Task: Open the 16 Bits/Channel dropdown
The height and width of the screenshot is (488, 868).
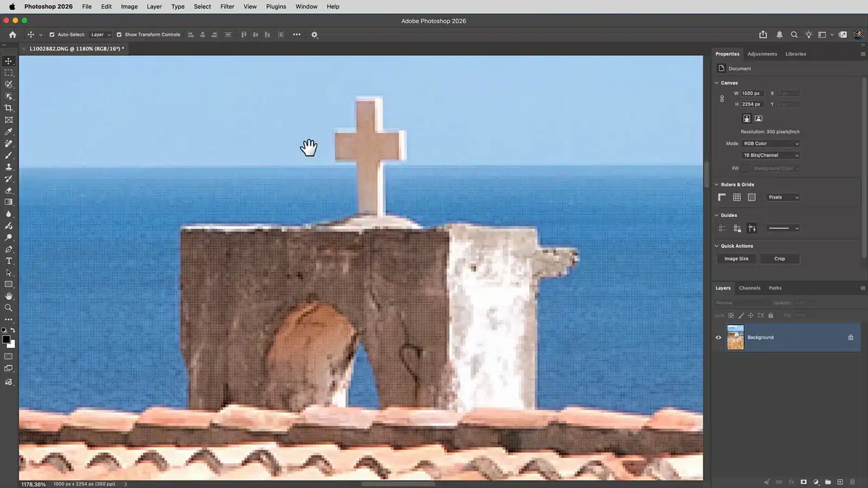Action: pyautogui.click(x=771, y=155)
